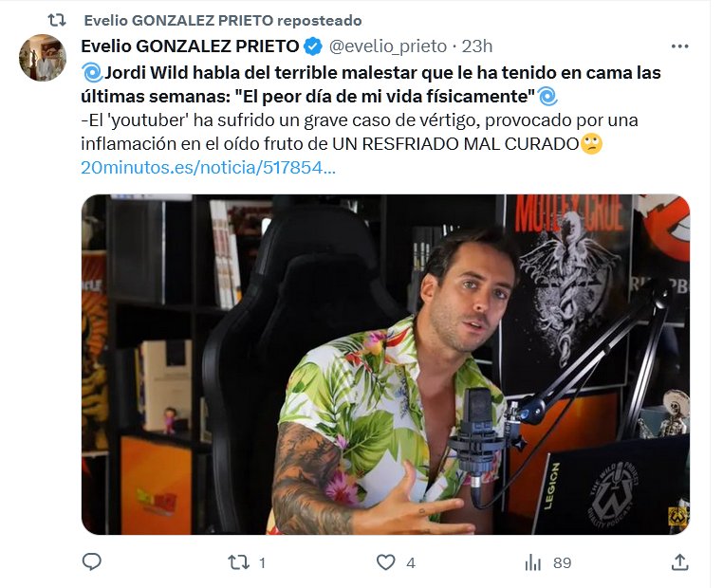The image size is (723, 588).
Task: Click the reply speech bubble icon
Action: (x=91, y=561)
